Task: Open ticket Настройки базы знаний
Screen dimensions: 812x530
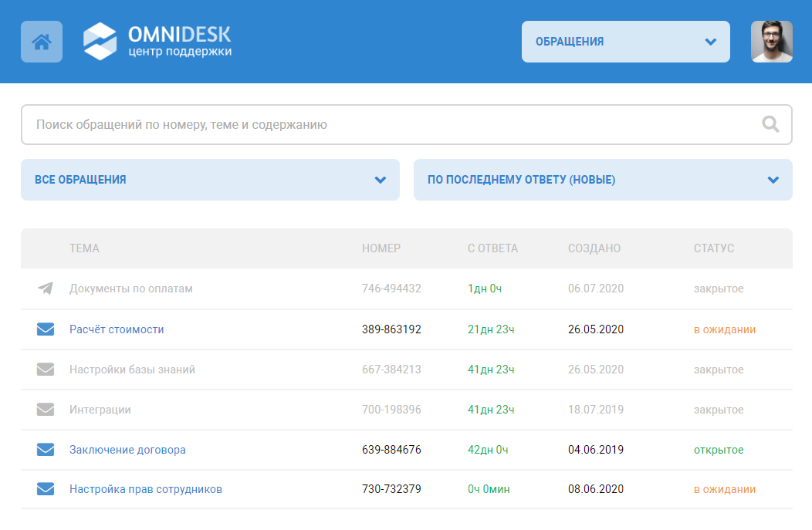Action: (x=132, y=370)
